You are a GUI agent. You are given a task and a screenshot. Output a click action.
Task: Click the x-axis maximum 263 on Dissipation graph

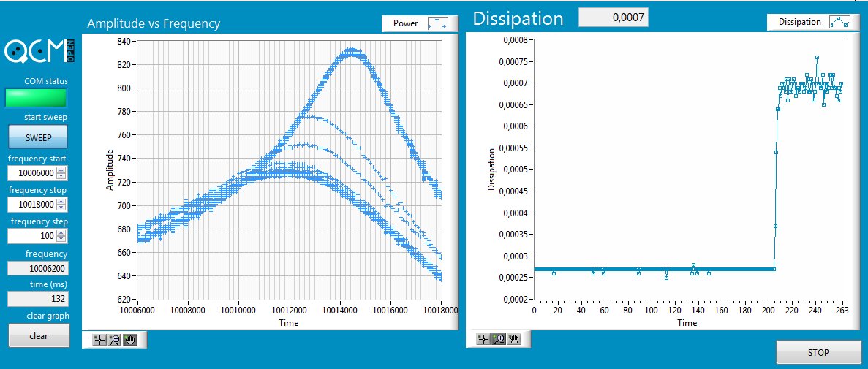843,310
